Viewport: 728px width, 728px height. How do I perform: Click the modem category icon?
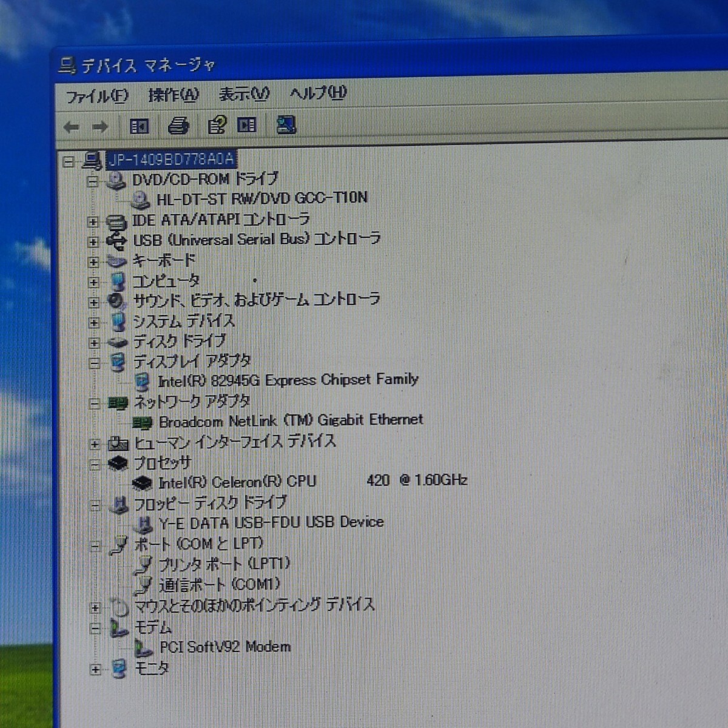120,628
